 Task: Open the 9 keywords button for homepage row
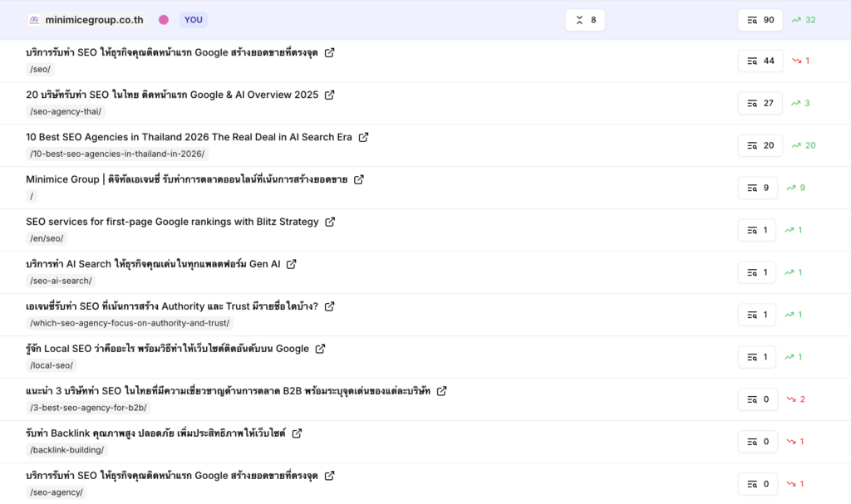pos(757,188)
